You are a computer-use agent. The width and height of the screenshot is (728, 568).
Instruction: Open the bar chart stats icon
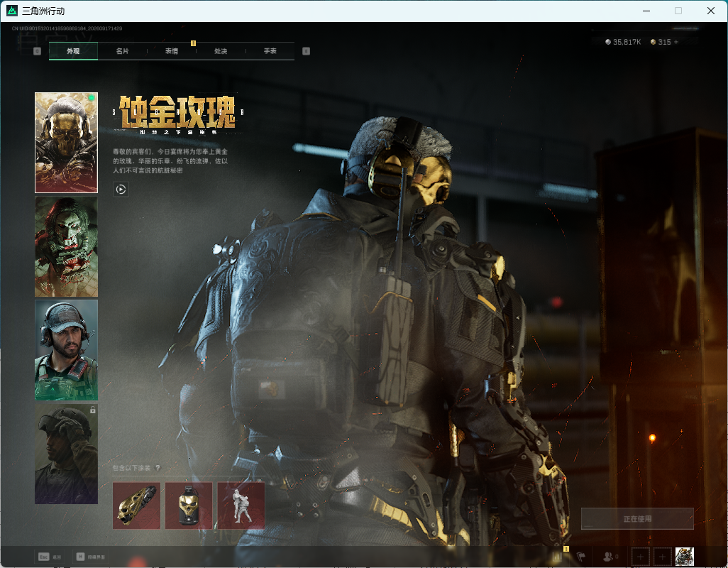(557, 557)
